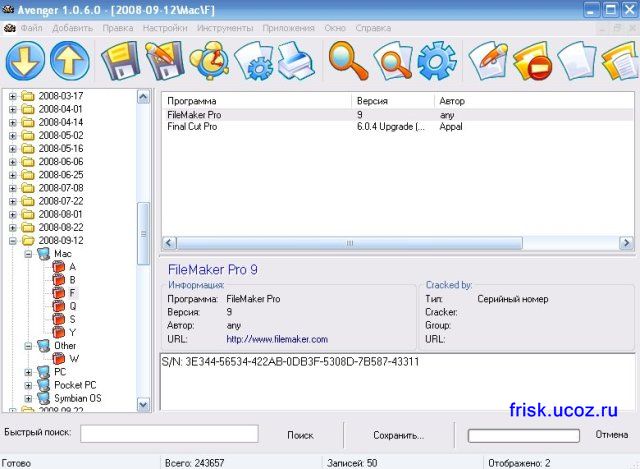Viewport: 640px width, 469px height.
Task: Click the blue down arrow toolbar icon
Action: pos(25,60)
